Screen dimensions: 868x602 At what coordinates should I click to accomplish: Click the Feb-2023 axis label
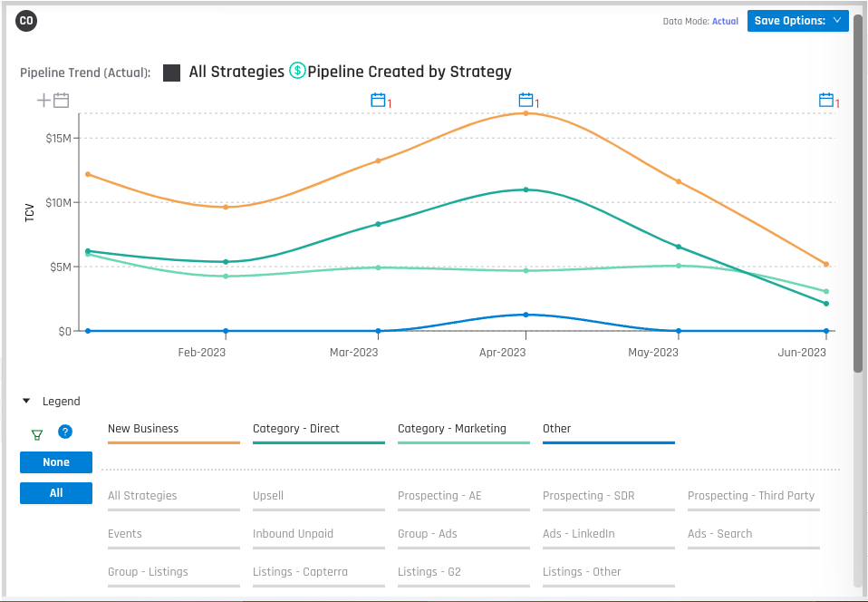pos(201,353)
